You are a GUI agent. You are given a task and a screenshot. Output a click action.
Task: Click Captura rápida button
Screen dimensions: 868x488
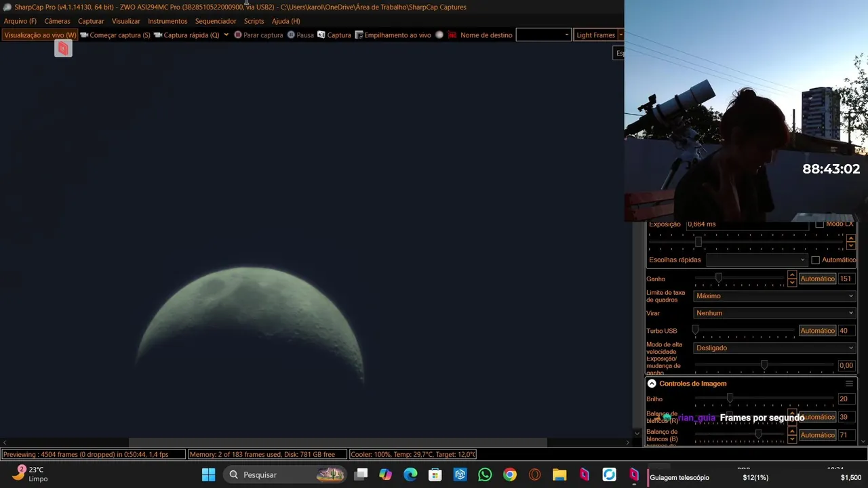(x=186, y=35)
